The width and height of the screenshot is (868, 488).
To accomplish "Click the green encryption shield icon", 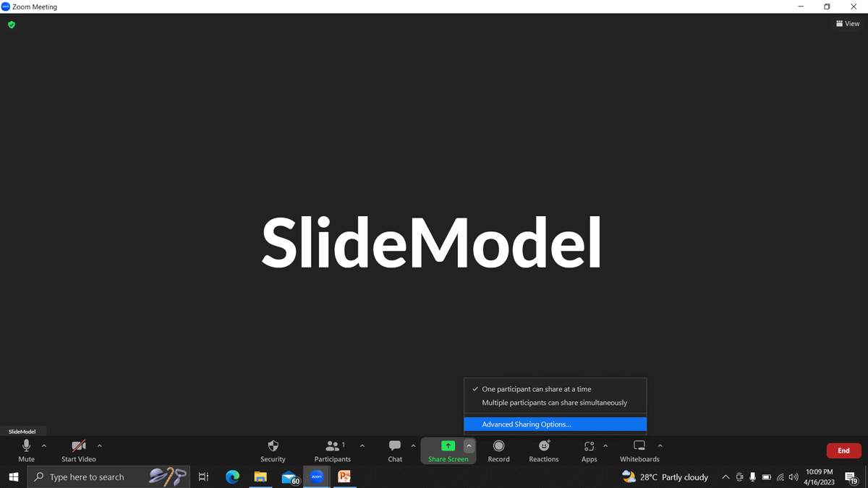I will click(x=12, y=25).
